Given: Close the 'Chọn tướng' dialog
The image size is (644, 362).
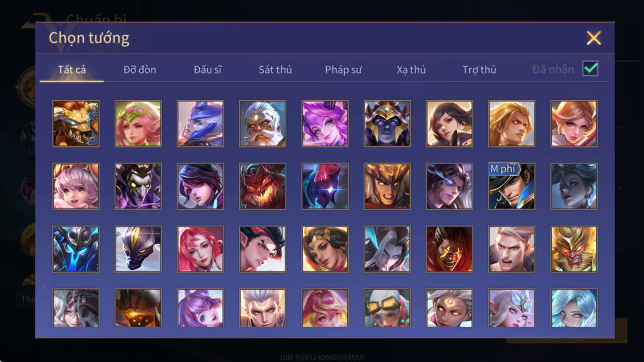Looking at the screenshot, I should pos(594,38).
